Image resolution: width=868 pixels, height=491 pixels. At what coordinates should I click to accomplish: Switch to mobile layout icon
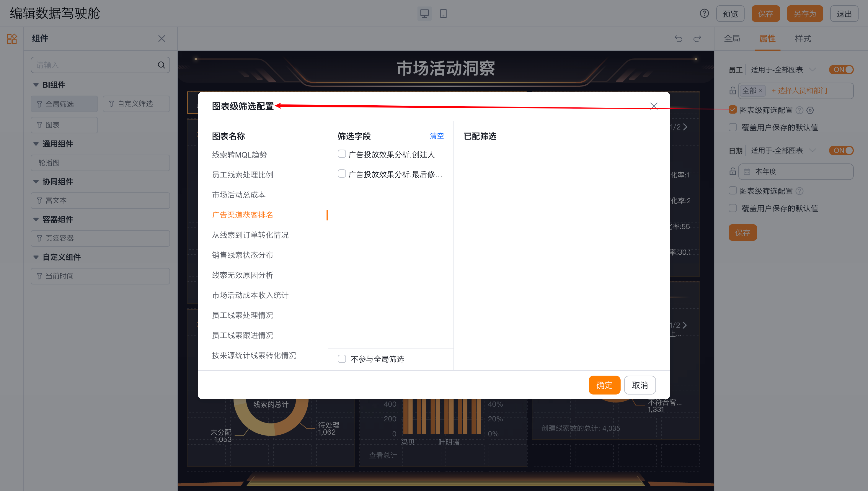click(x=443, y=14)
